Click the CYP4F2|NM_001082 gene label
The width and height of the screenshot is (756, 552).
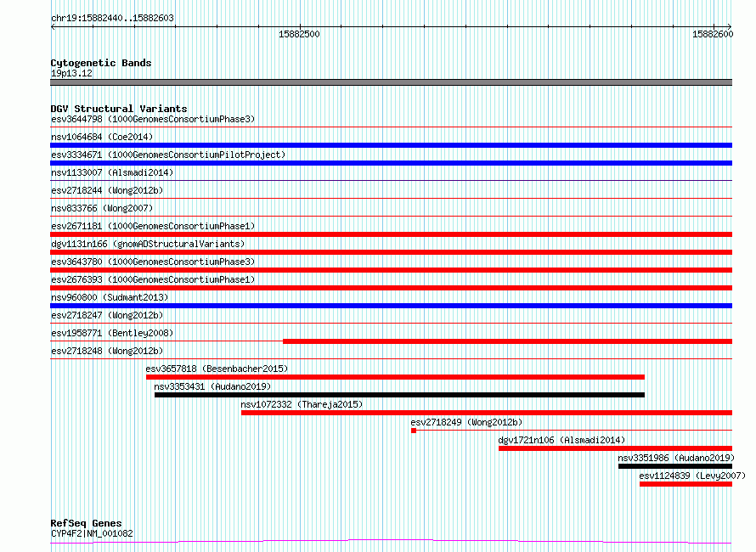pyautogui.click(x=92, y=533)
